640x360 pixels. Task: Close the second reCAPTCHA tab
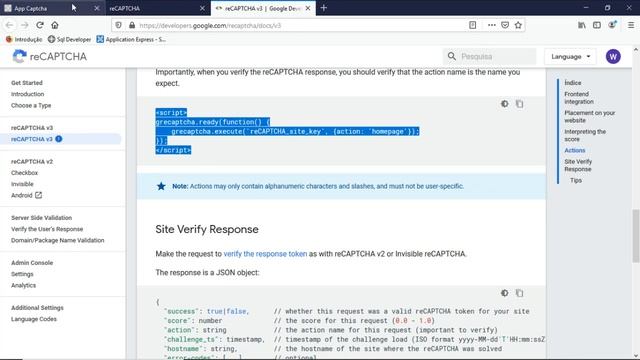[x=202, y=8]
